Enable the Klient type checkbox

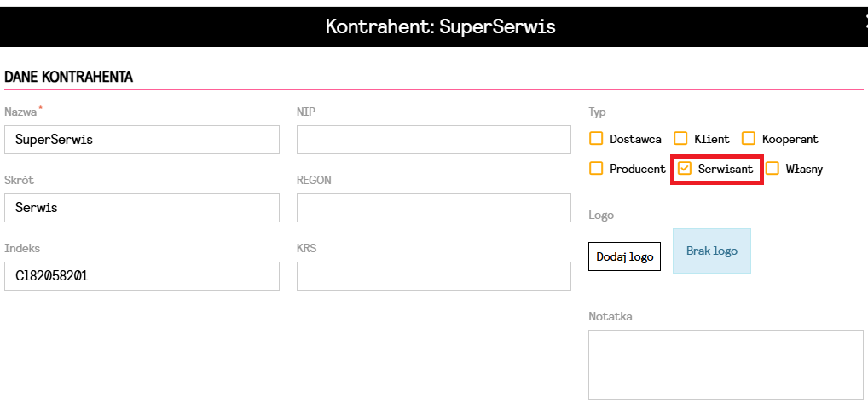680,139
